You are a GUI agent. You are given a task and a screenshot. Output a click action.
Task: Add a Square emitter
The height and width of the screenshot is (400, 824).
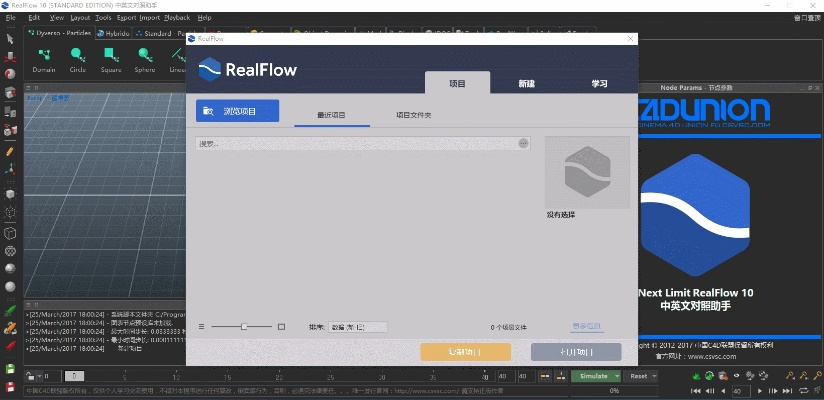pyautogui.click(x=111, y=60)
